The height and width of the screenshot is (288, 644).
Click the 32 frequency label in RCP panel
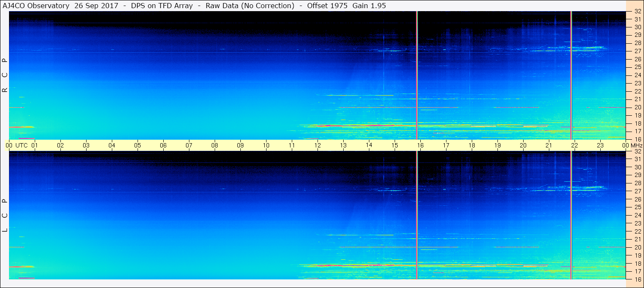click(637, 12)
